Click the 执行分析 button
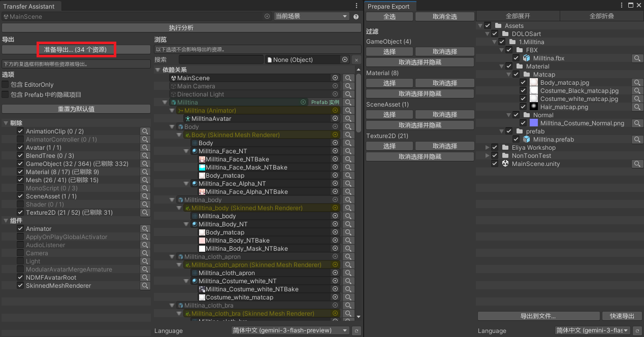644x337 pixels. pos(181,27)
